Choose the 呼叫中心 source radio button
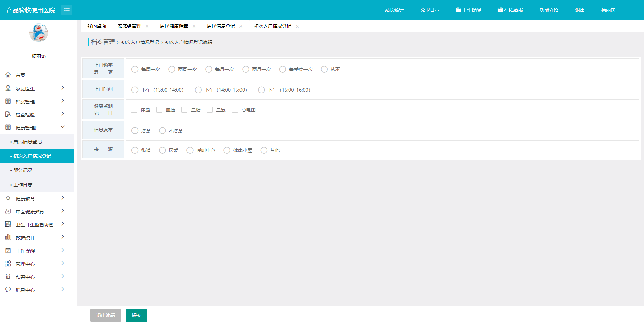This screenshot has height=325, width=644. [x=190, y=150]
